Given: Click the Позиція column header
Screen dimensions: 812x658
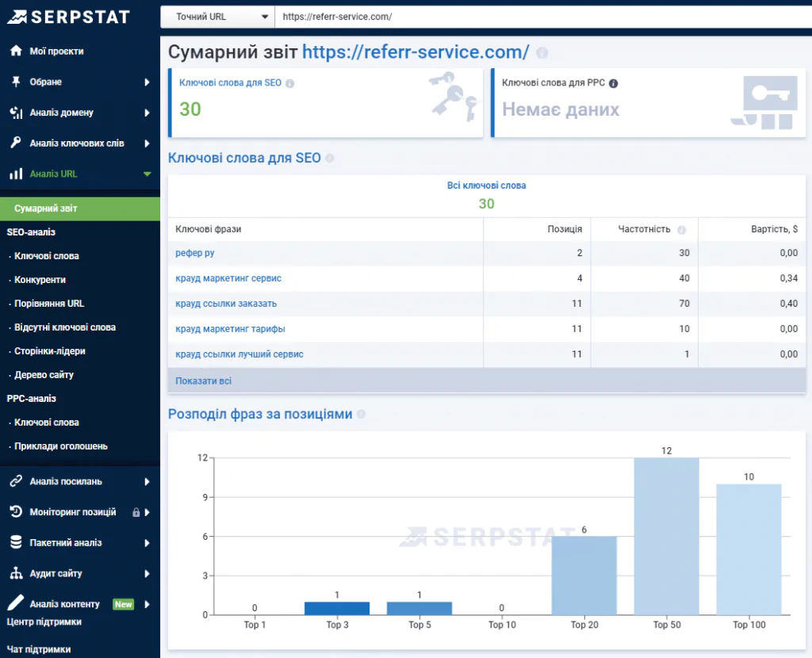Looking at the screenshot, I should [x=565, y=229].
